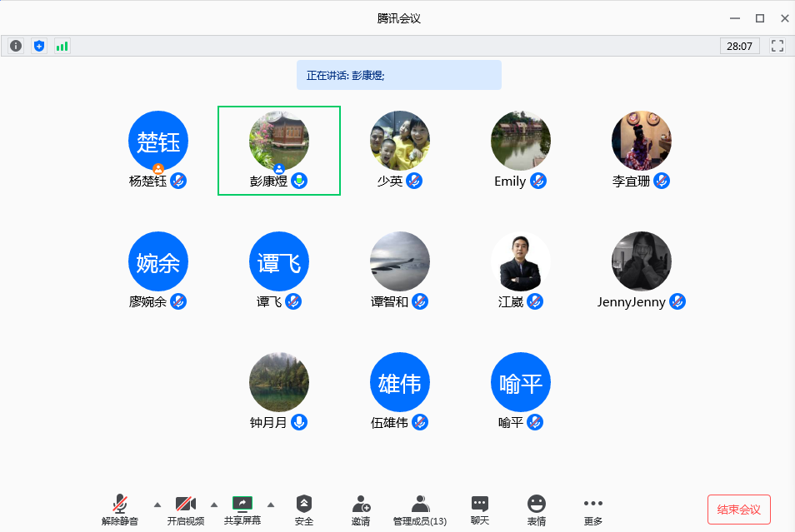Open the 更多 more menu

[593, 509]
